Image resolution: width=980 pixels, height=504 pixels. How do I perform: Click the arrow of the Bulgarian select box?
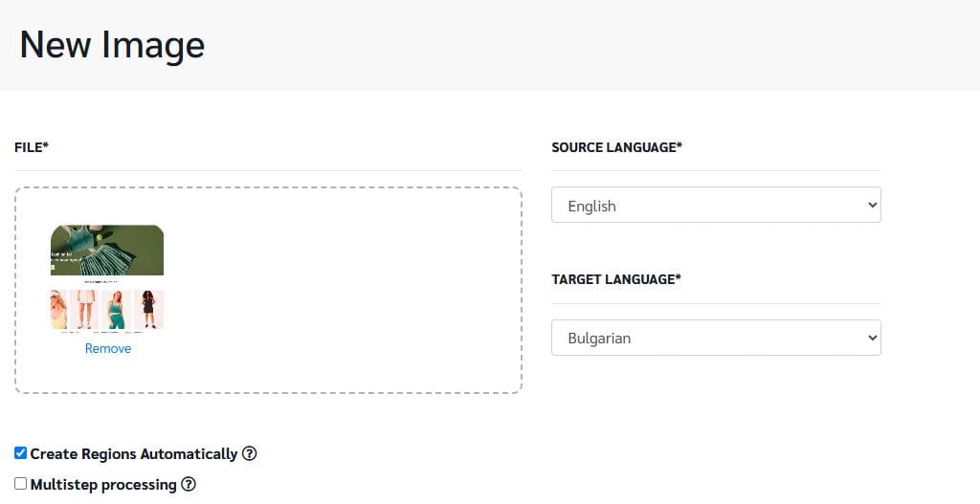pos(871,338)
